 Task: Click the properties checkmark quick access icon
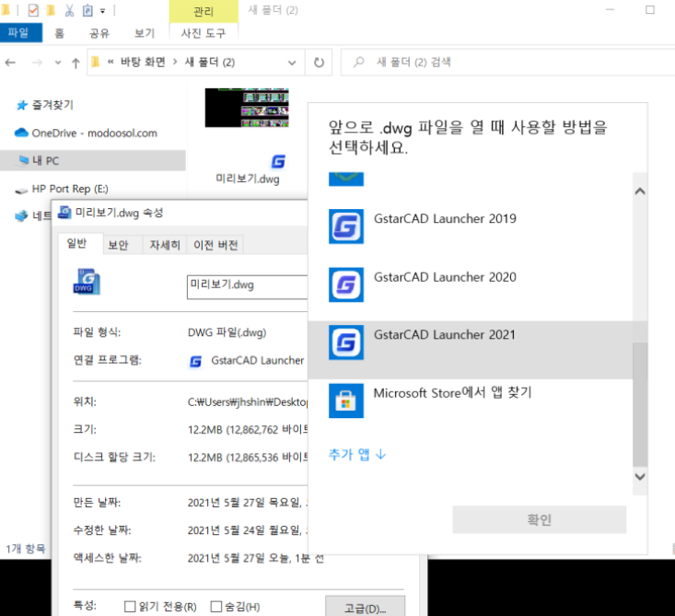[x=33, y=10]
